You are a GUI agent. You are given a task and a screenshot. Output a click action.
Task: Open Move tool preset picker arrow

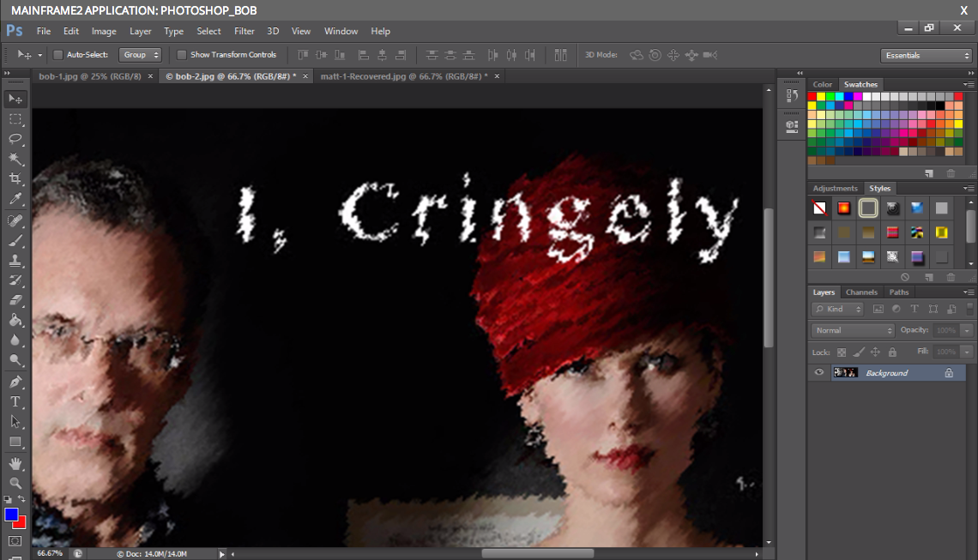tap(40, 55)
